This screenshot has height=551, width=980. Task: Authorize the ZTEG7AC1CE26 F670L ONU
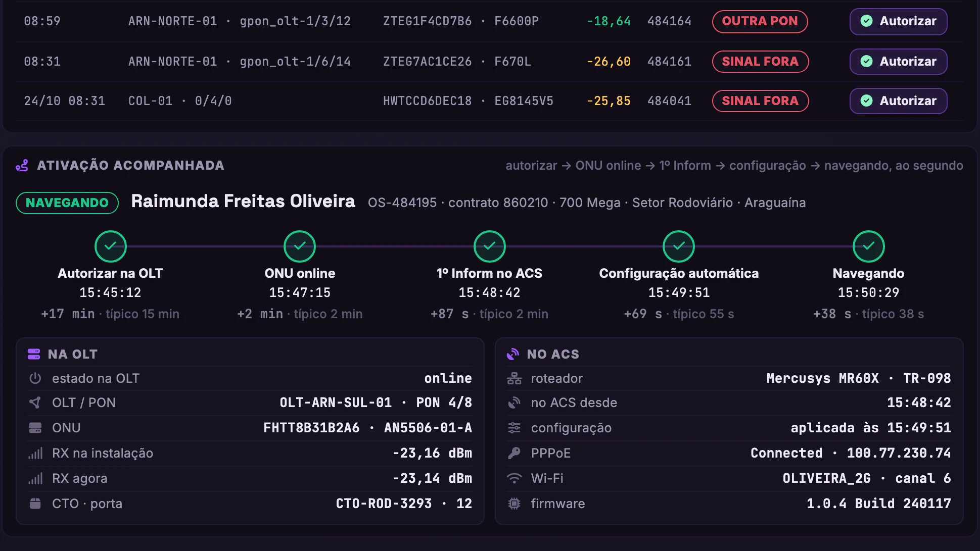coord(898,62)
